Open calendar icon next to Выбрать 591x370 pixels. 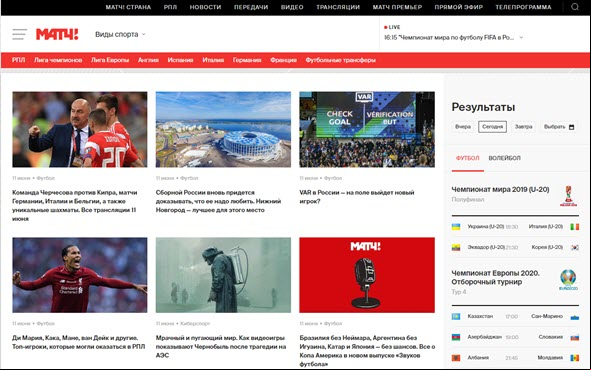coord(571,127)
